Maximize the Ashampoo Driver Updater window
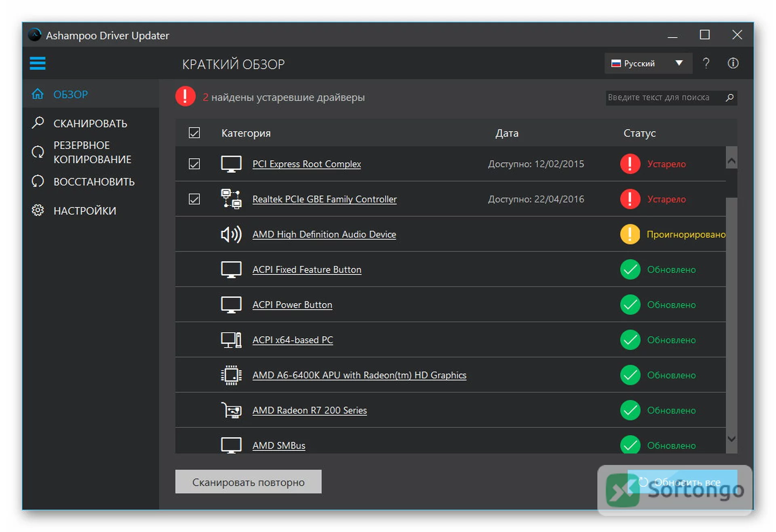Image resolution: width=776 pixels, height=532 pixels. click(704, 35)
